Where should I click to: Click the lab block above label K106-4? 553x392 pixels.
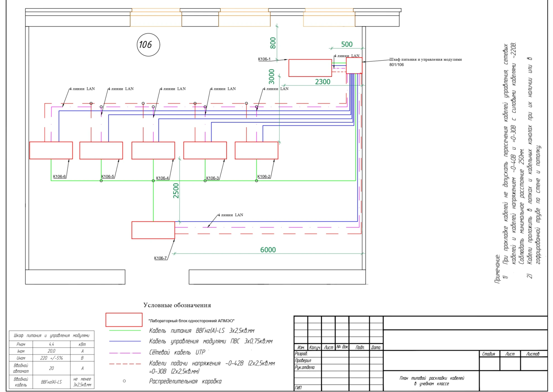(153, 150)
